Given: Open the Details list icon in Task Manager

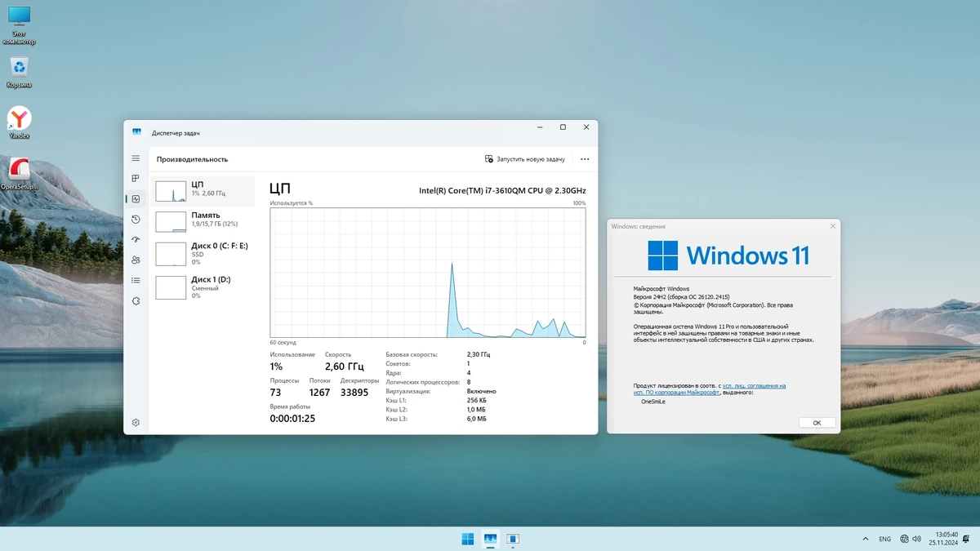Looking at the screenshot, I should [136, 280].
